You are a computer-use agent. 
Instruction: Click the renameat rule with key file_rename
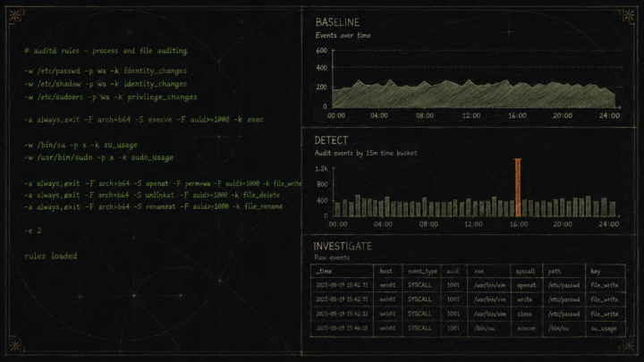[x=153, y=206]
